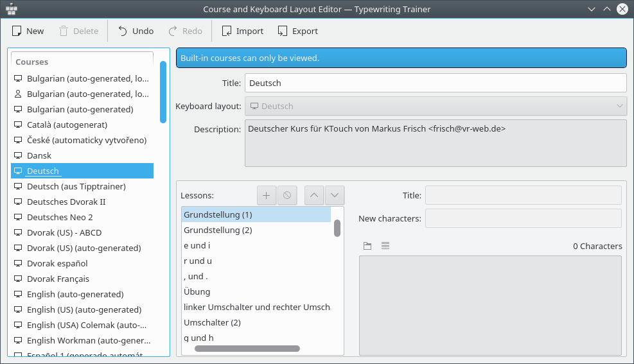
Task: Click the open file icon above lesson text
Action: pos(367,246)
